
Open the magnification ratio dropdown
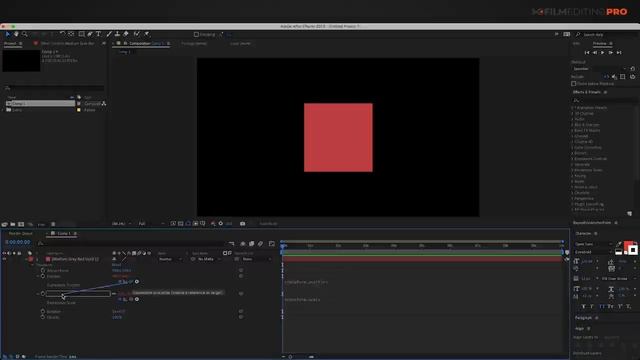[121, 224]
